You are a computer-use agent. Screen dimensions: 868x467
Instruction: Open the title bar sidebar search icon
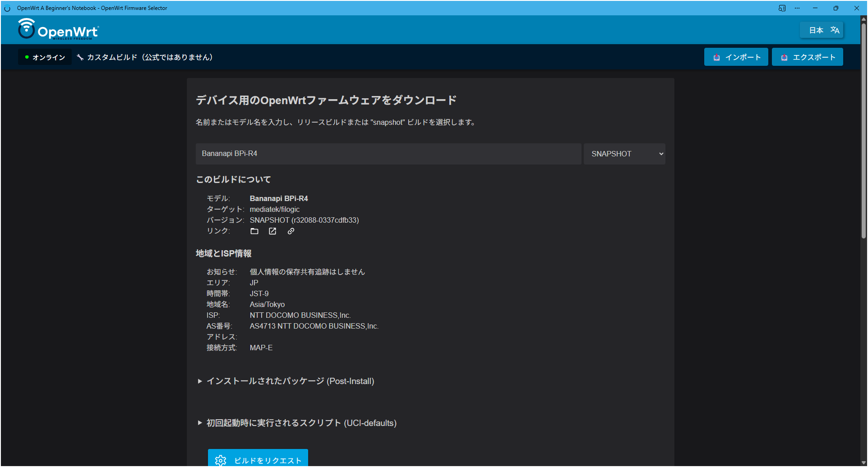782,8
